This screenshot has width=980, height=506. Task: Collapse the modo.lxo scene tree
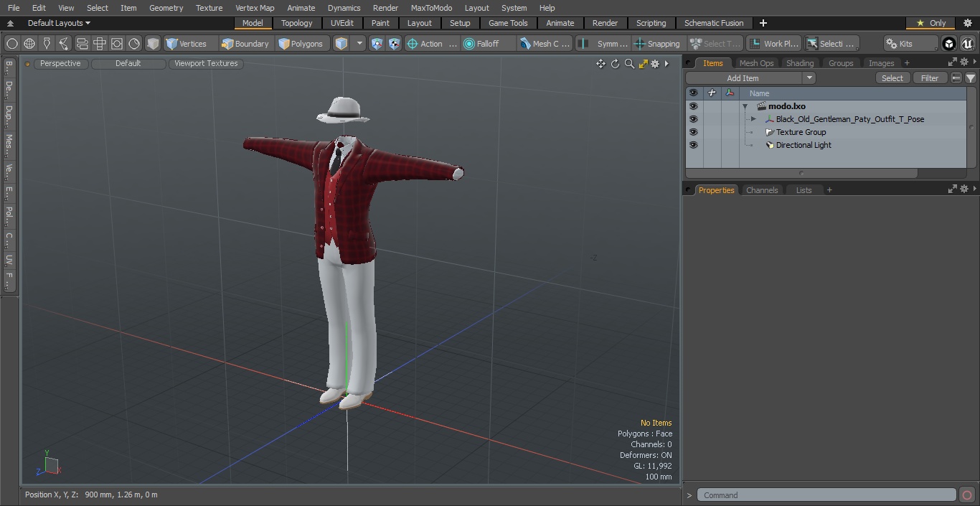click(x=745, y=106)
